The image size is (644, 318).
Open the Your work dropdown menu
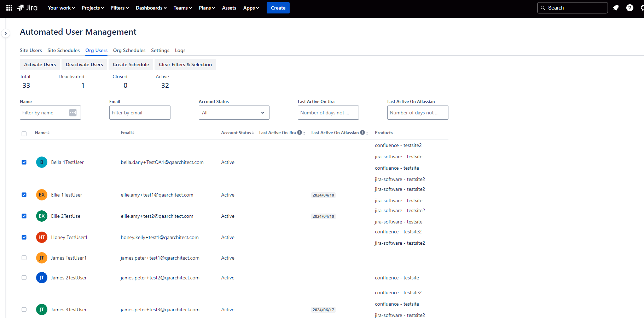[x=62, y=8]
